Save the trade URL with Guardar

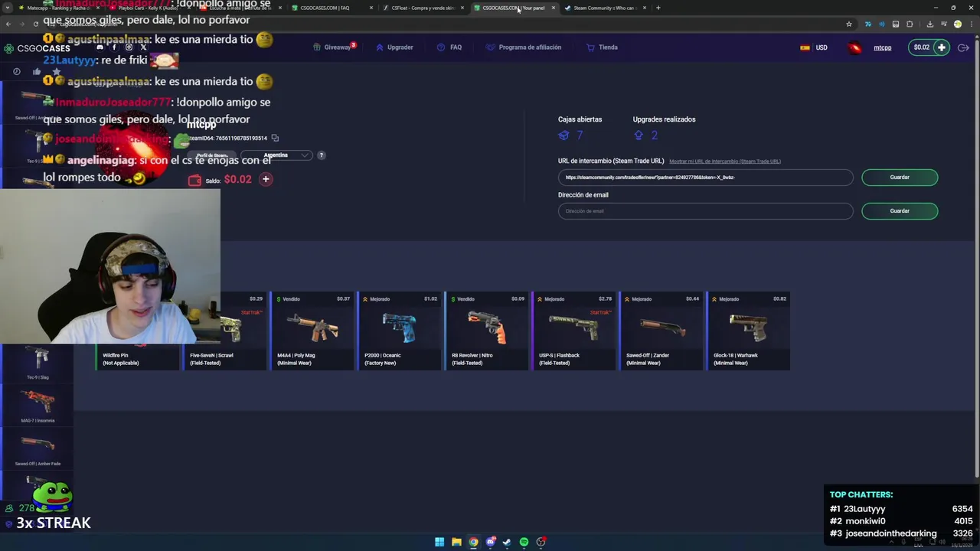(x=900, y=178)
